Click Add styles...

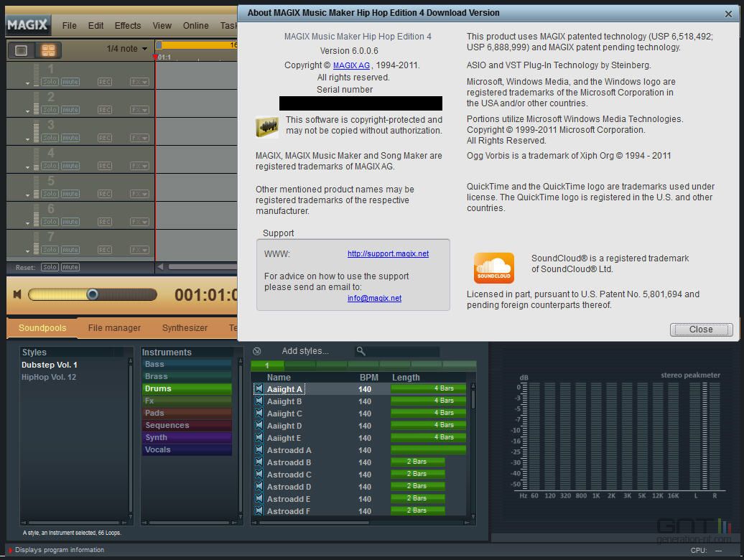click(x=305, y=351)
